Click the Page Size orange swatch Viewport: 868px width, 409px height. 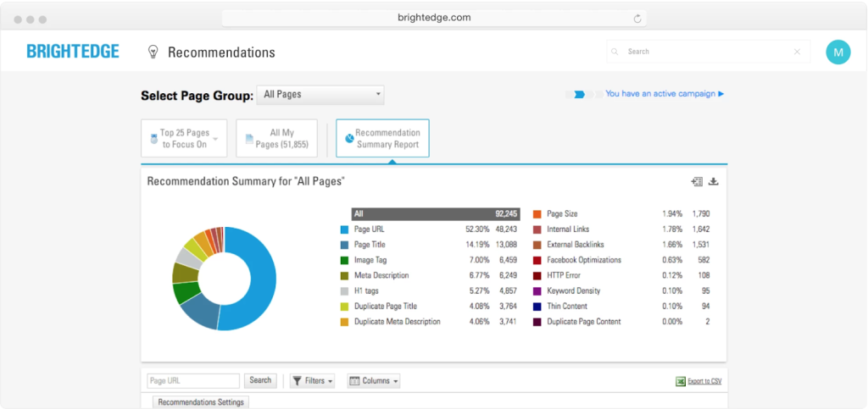(x=537, y=214)
